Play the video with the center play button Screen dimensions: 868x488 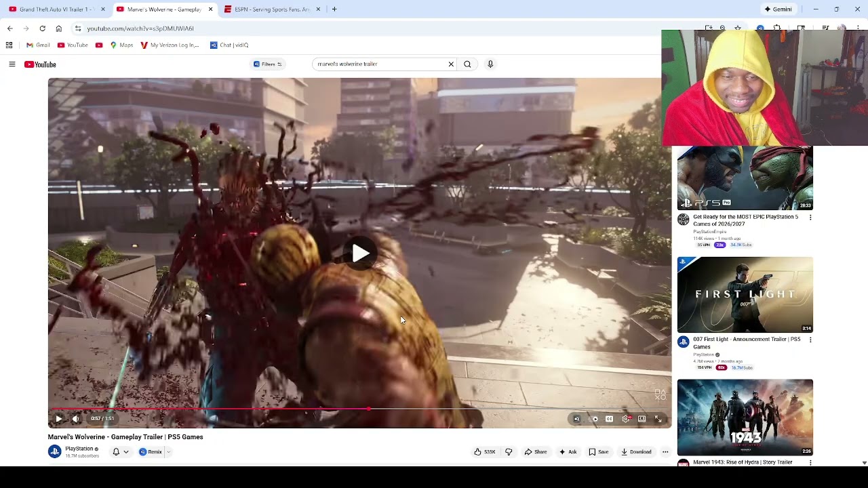pos(360,253)
